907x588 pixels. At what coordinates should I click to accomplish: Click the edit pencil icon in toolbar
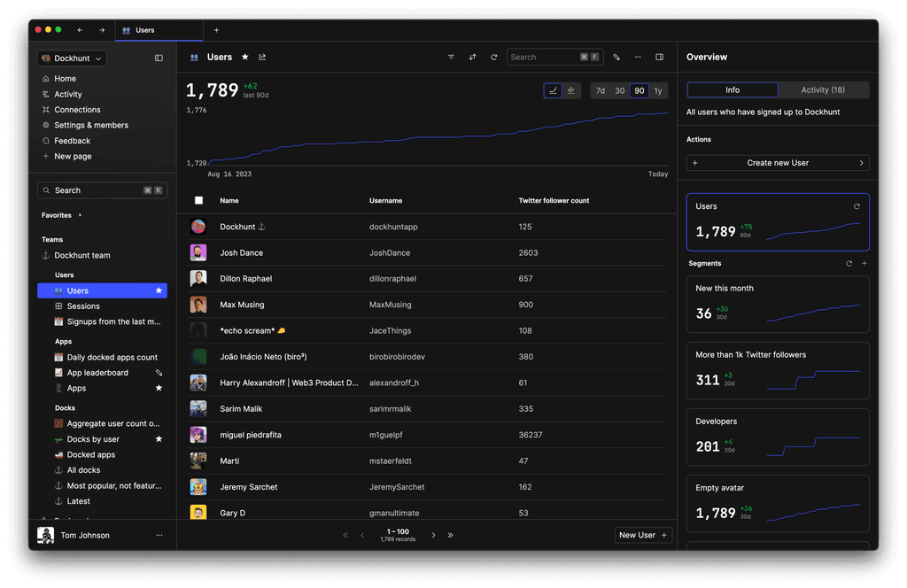click(x=616, y=57)
